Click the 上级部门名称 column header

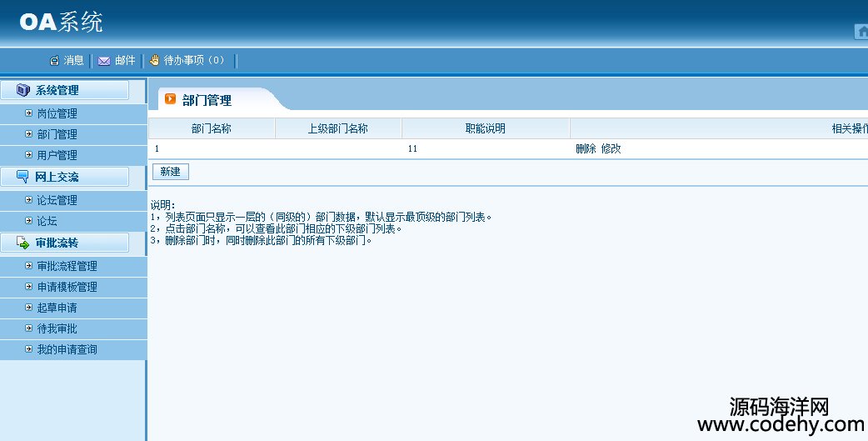coord(338,128)
